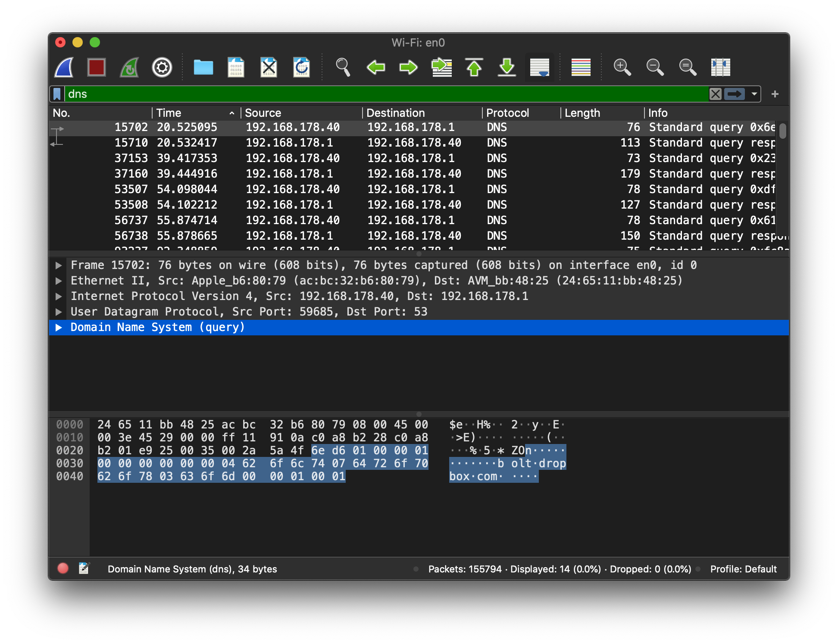The height and width of the screenshot is (644, 838).
Task: Toggle auto-scroll during live capture
Action: (x=539, y=67)
